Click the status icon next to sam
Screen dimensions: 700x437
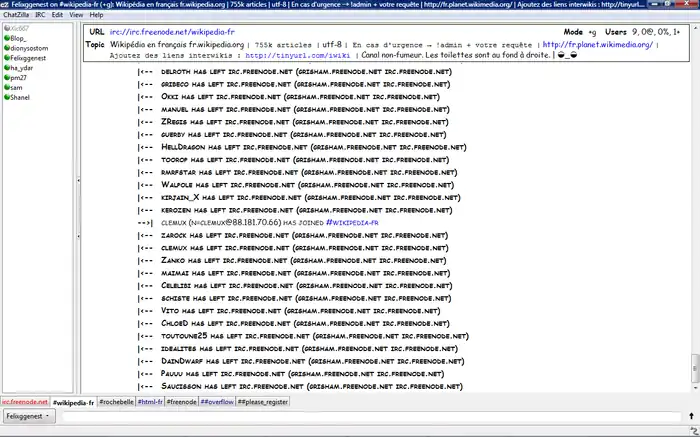6,89
